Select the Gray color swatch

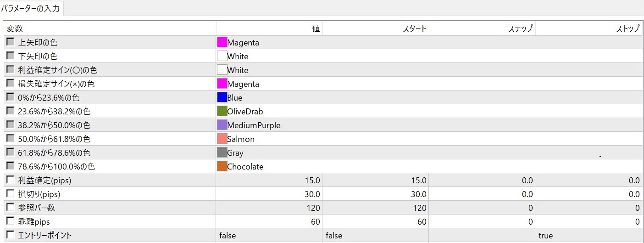222,153
